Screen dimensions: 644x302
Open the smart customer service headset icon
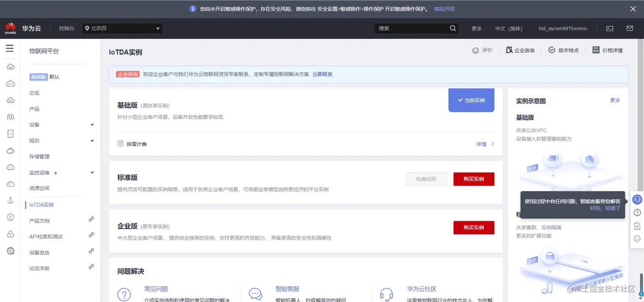pyautogui.click(x=637, y=199)
